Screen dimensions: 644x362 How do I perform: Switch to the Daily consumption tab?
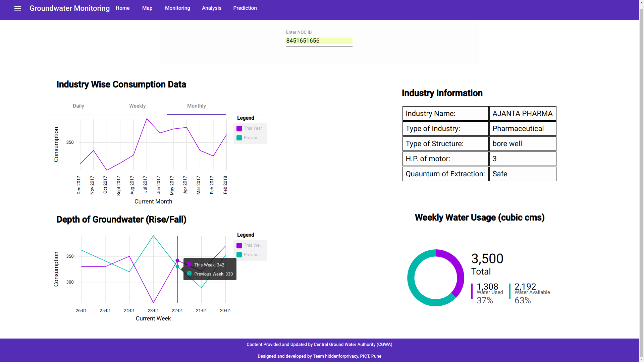(x=78, y=106)
